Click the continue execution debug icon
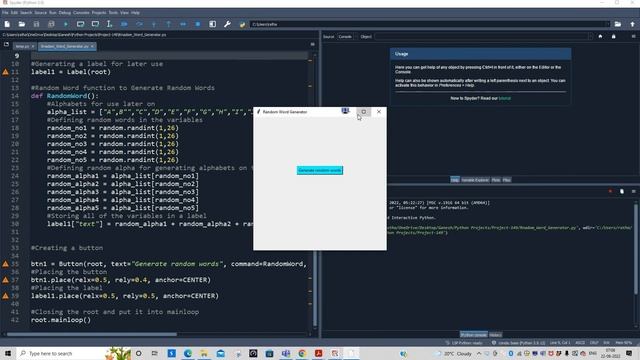This screenshot has width=640, height=360. click(x=183, y=24)
